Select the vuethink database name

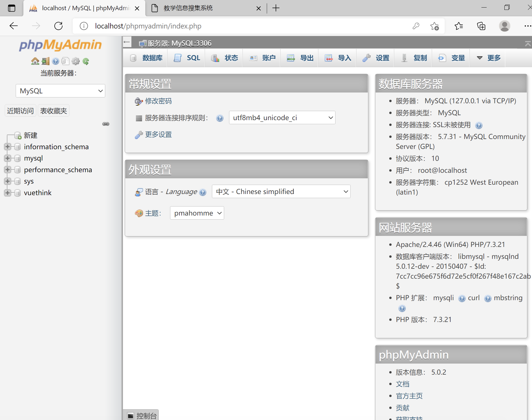point(38,193)
